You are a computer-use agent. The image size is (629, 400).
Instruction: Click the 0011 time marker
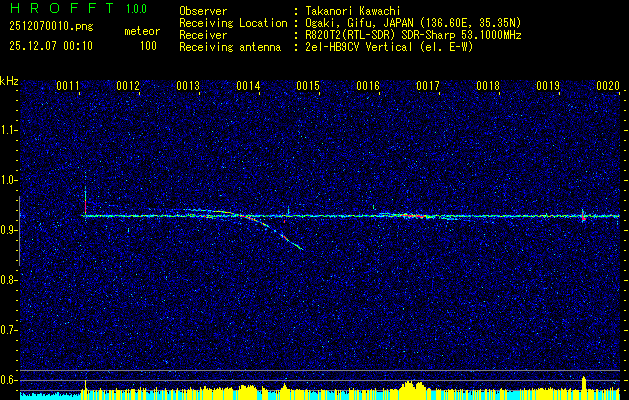pos(67,86)
